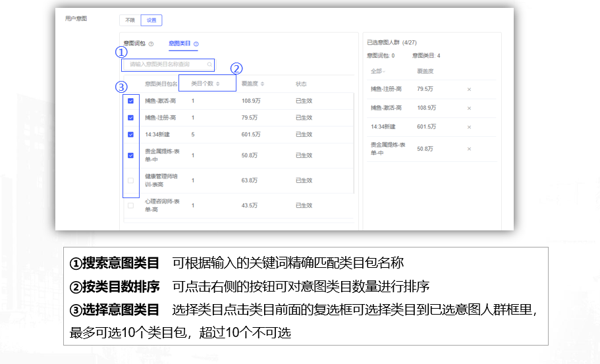Remove 14:34新建 from the selected list
This screenshot has width=600, height=364.
pyautogui.click(x=469, y=126)
